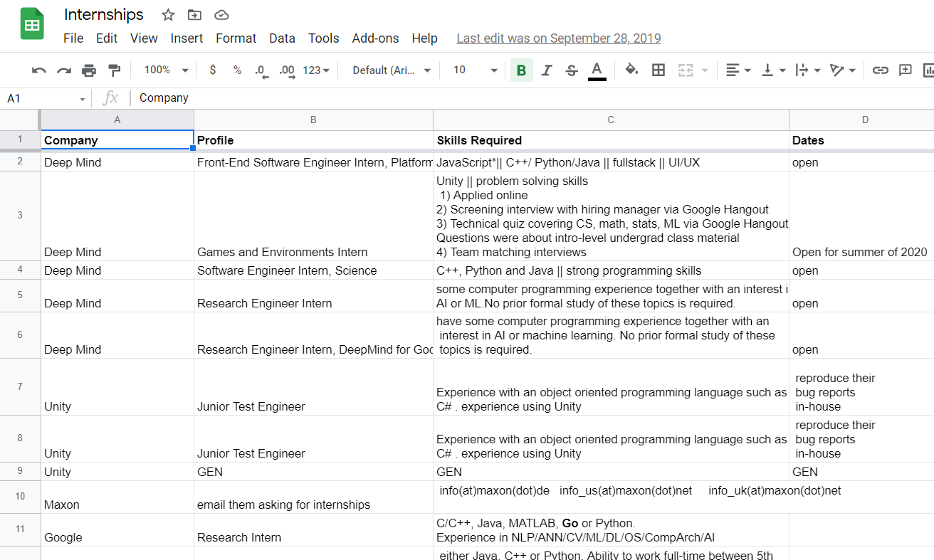Select column C header

611,120
